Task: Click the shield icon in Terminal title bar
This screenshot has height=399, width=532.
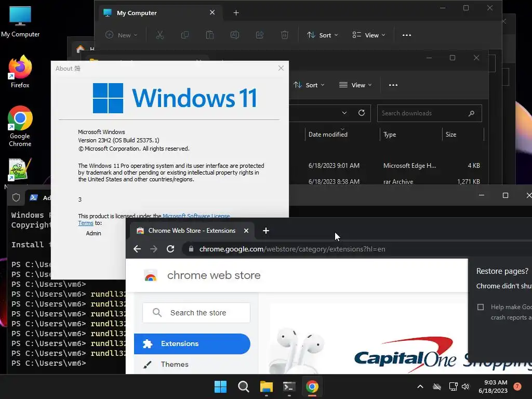Action: point(16,197)
